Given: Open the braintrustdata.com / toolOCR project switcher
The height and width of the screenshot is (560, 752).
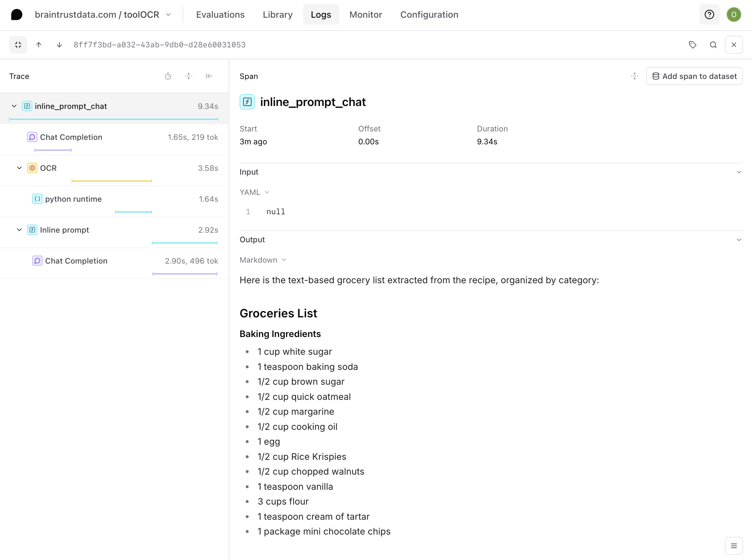Looking at the screenshot, I should [103, 14].
